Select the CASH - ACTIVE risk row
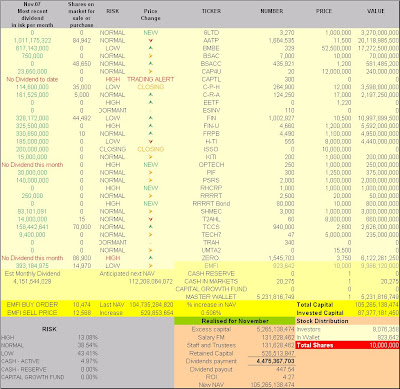The width and height of the screenshot is (400, 389). [x=49, y=361]
